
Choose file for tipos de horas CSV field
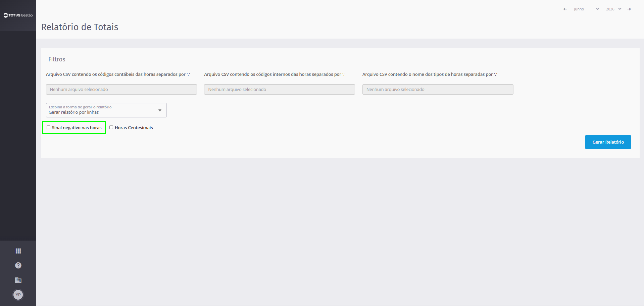click(438, 89)
